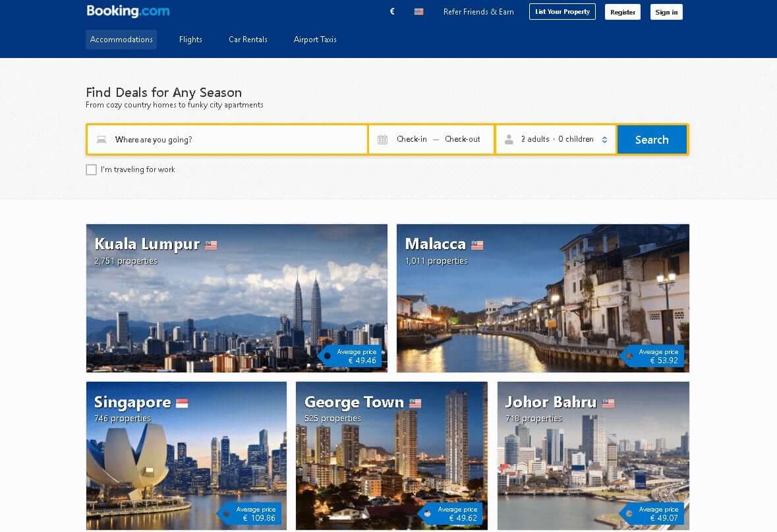Switch to the Car Rentals tab

248,40
